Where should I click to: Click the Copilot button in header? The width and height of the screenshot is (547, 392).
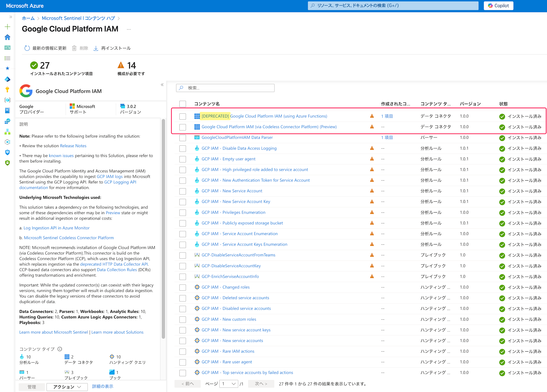click(x=498, y=6)
